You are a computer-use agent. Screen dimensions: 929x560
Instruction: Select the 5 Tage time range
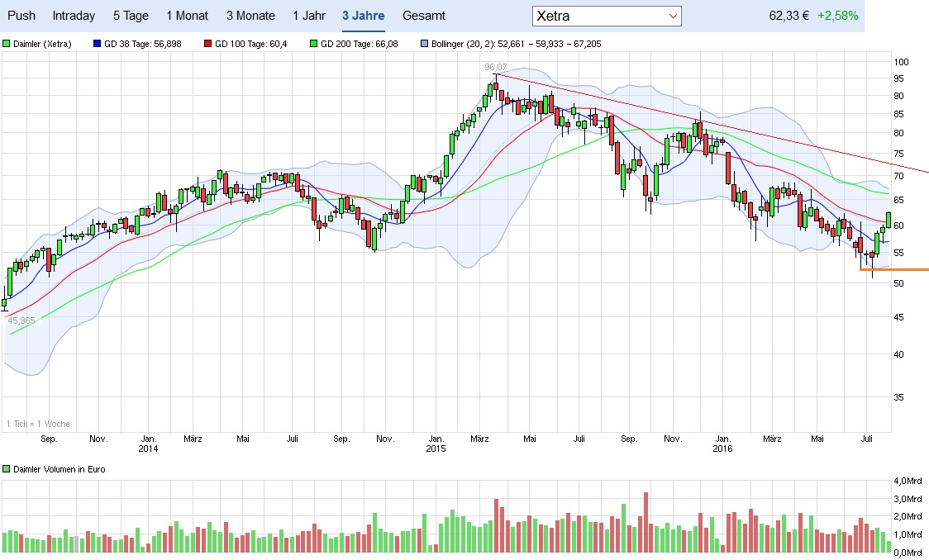[x=131, y=16]
